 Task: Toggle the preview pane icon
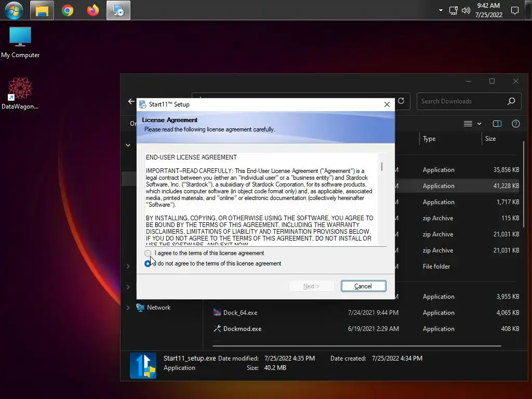497,124
